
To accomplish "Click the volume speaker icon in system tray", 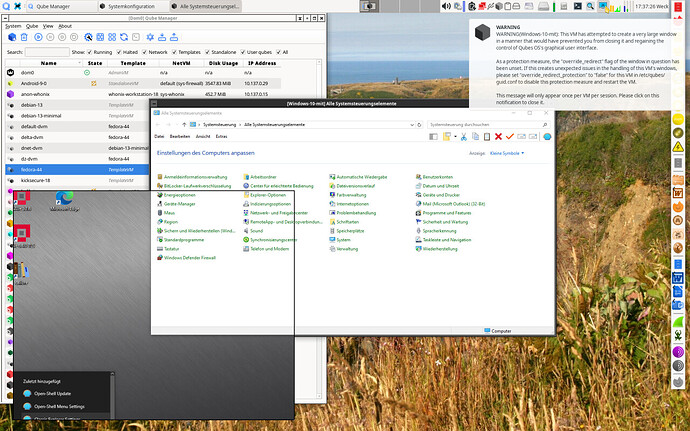I will coord(446,6).
